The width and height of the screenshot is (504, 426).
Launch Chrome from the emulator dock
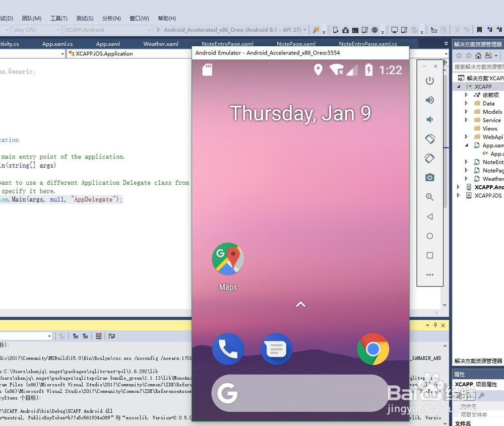[373, 349]
